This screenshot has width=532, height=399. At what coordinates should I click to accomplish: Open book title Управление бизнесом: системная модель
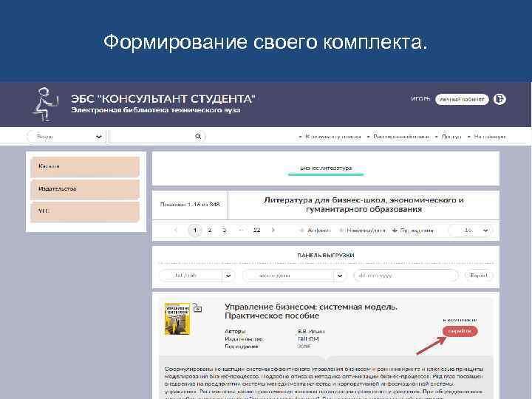tap(311, 311)
